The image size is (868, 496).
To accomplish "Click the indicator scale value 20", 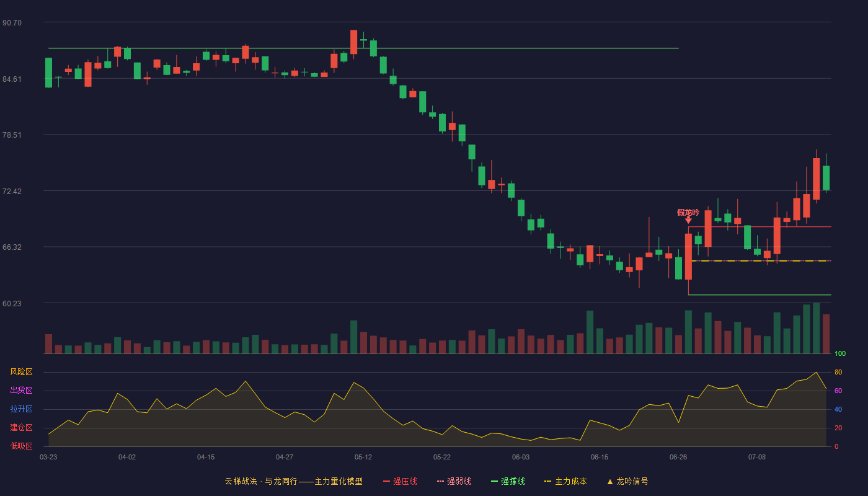I will click(x=838, y=428).
